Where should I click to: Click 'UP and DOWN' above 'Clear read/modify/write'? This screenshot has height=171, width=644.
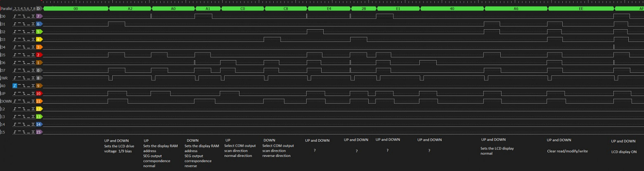[x=559, y=140]
